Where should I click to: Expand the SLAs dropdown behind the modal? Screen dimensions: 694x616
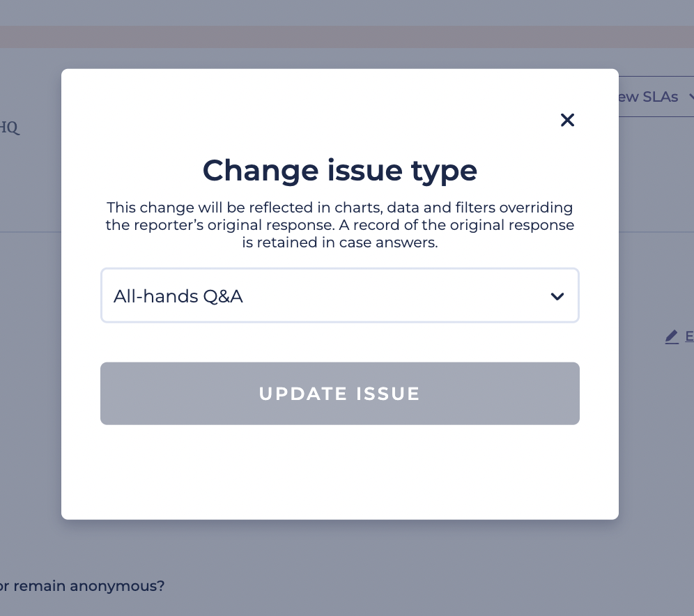click(x=656, y=96)
